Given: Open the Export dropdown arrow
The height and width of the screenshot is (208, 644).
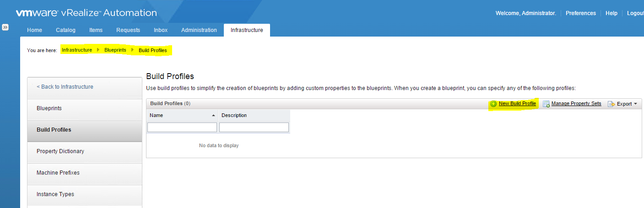Looking at the screenshot, I should (x=636, y=104).
